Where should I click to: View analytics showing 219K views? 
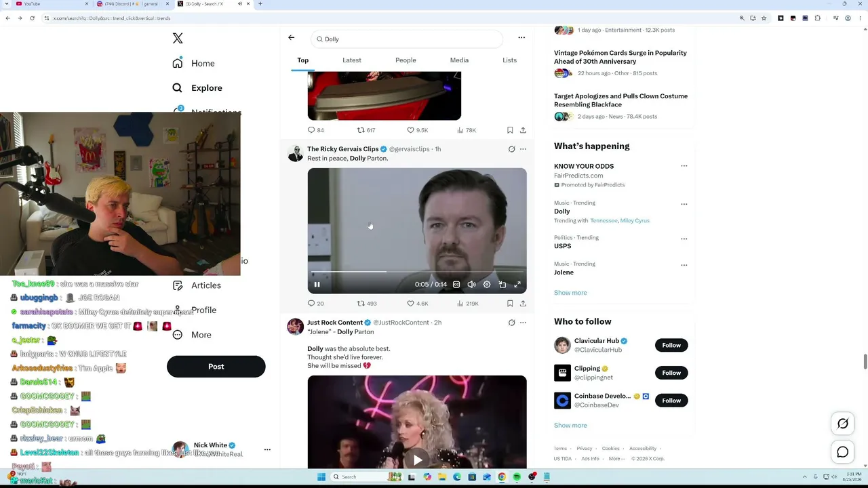point(468,304)
